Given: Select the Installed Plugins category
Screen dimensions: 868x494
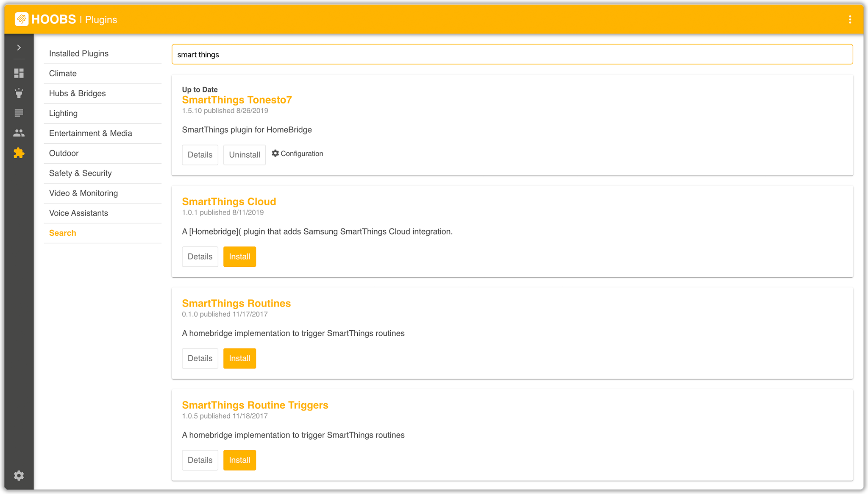Looking at the screenshot, I should [79, 53].
